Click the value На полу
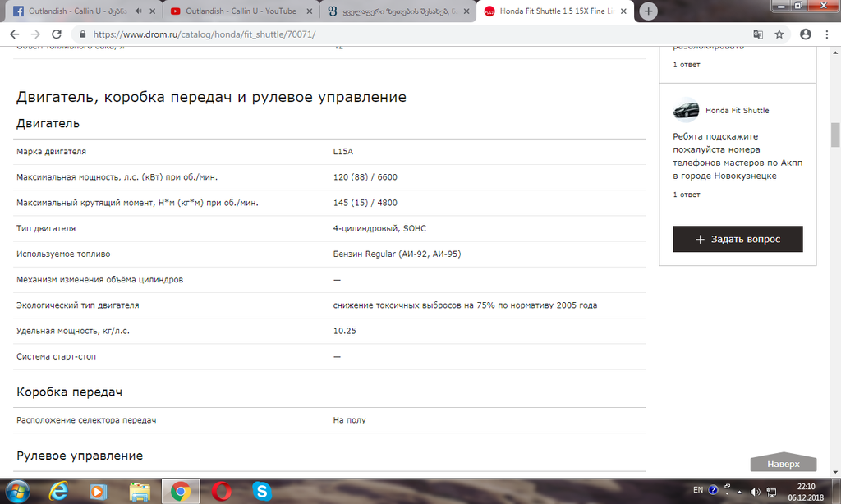Image resolution: width=841 pixels, height=504 pixels. 349,420
